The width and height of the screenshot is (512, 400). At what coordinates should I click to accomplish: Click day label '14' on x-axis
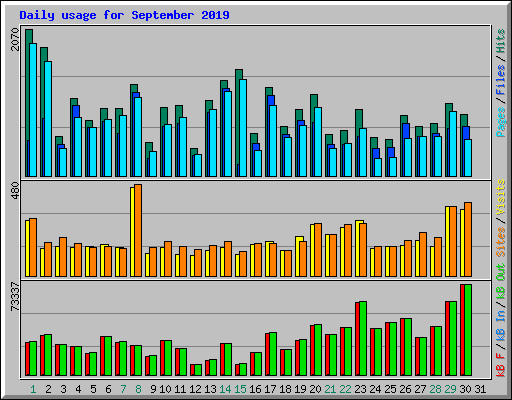point(225,389)
